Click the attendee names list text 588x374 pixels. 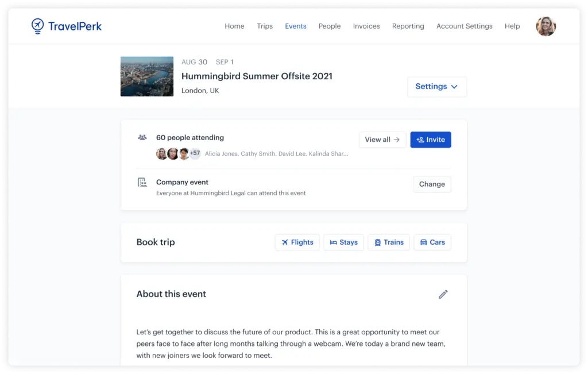click(276, 153)
